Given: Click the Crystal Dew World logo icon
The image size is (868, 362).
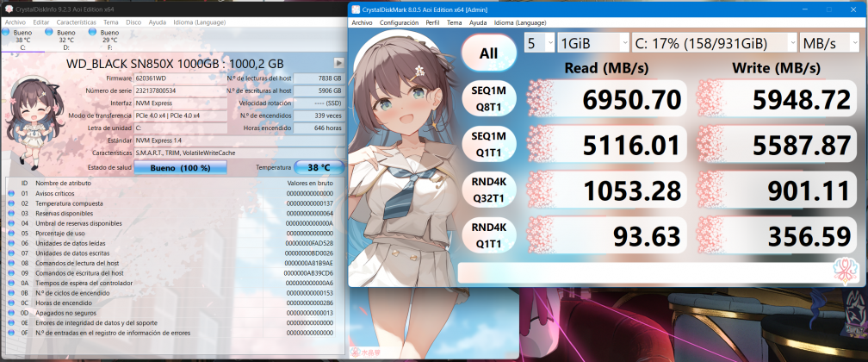Looking at the screenshot, I should click(844, 271).
